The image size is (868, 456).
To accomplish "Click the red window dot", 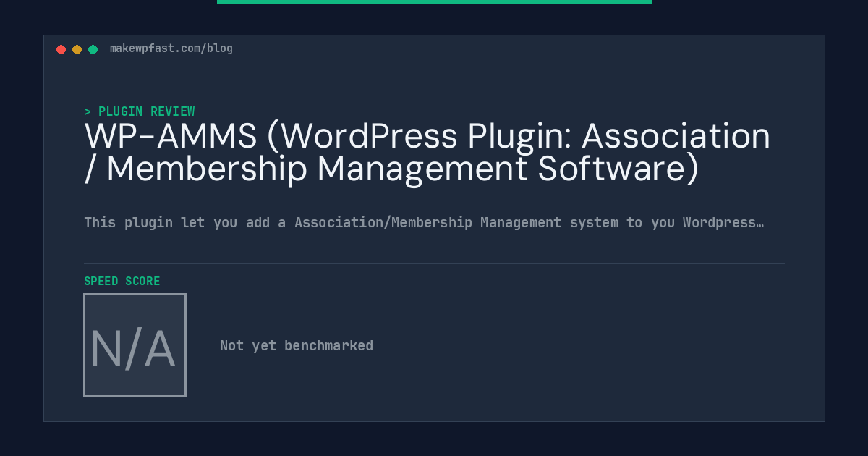I will (61, 49).
